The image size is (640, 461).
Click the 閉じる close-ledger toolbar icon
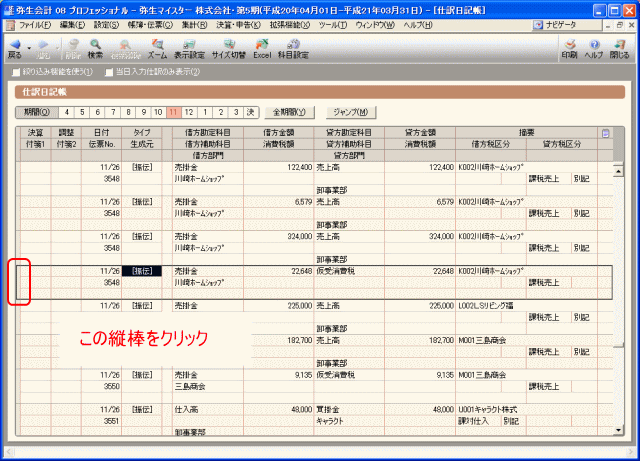pyautogui.click(x=620, y=44)
